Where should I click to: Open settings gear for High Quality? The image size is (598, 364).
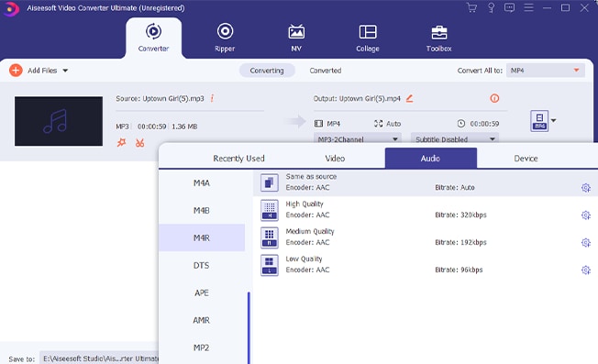586,215
